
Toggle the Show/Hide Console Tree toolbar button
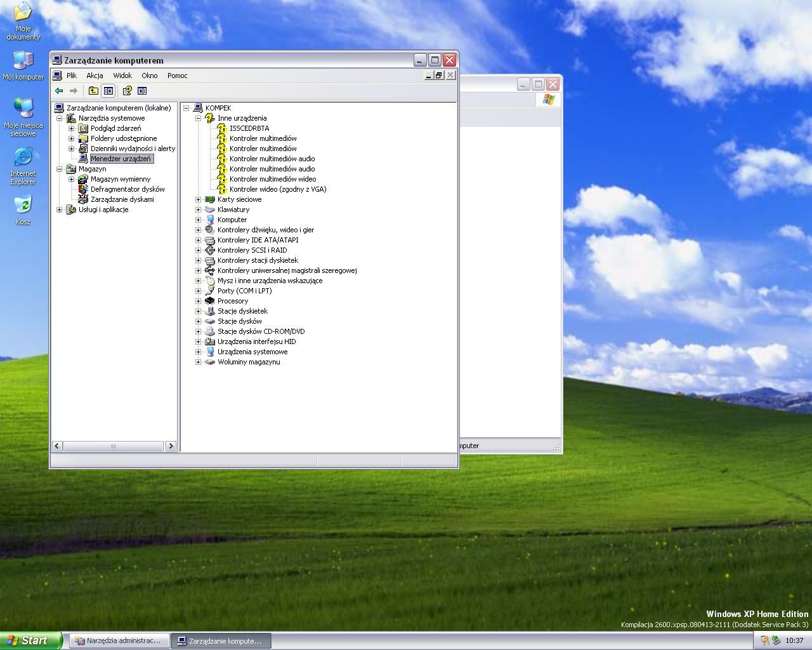click(108, 91)
